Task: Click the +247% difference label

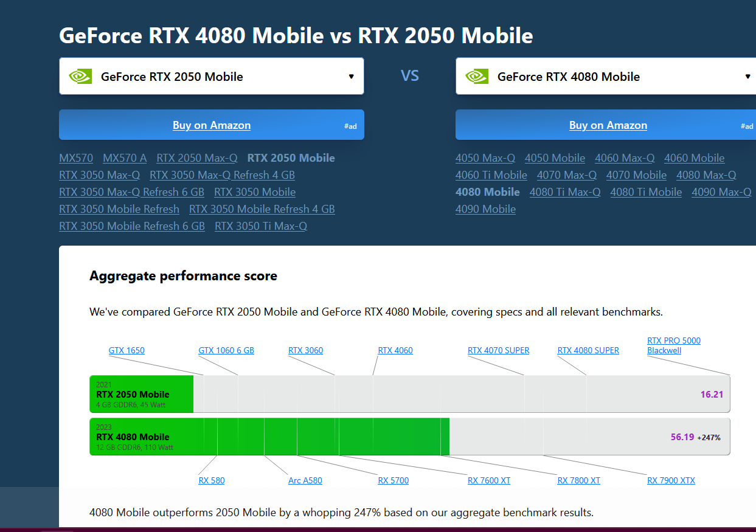Action: click(x=709, y=437)
